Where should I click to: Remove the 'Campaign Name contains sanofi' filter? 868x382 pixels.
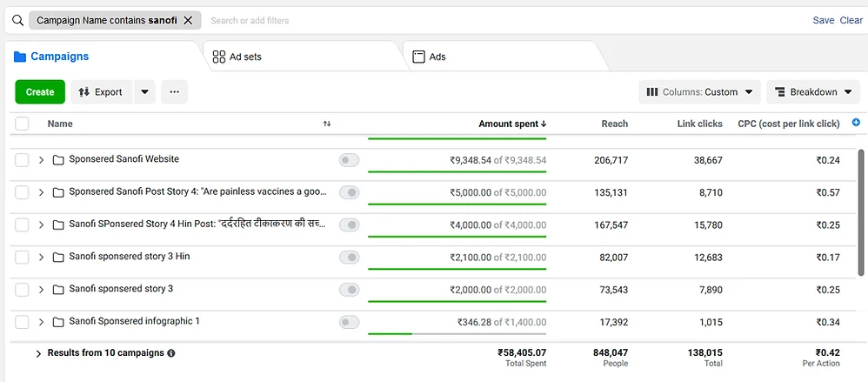tap(188, 20)
